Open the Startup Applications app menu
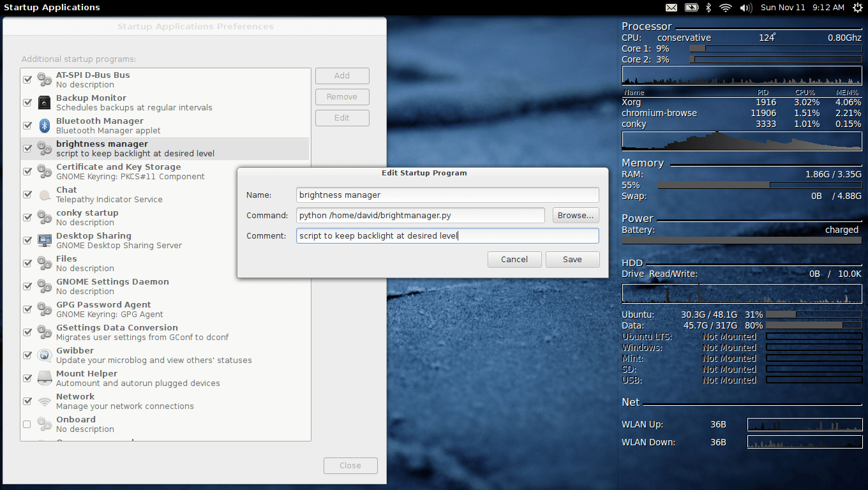Viewport: 868px width, 490px height. [52, 8]
